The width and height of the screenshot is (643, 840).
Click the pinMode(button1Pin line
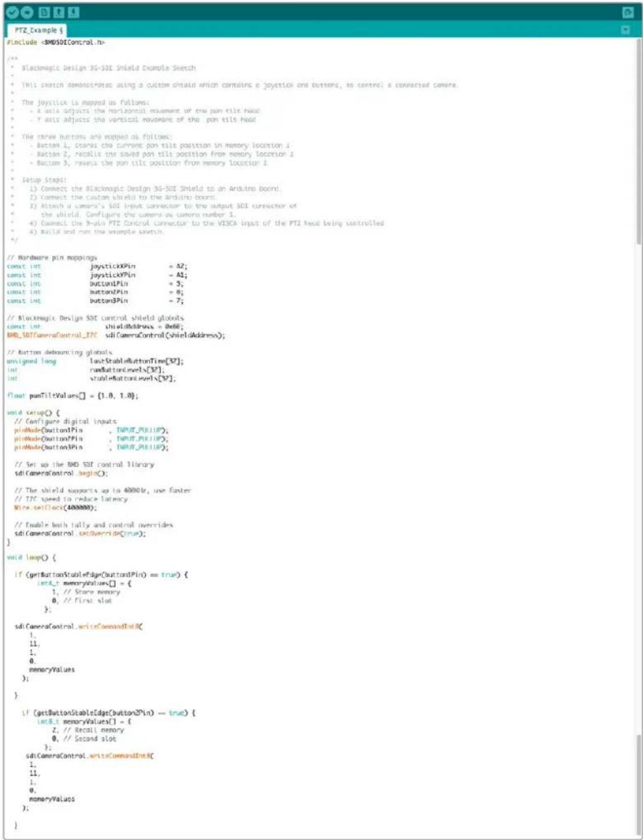91,430
